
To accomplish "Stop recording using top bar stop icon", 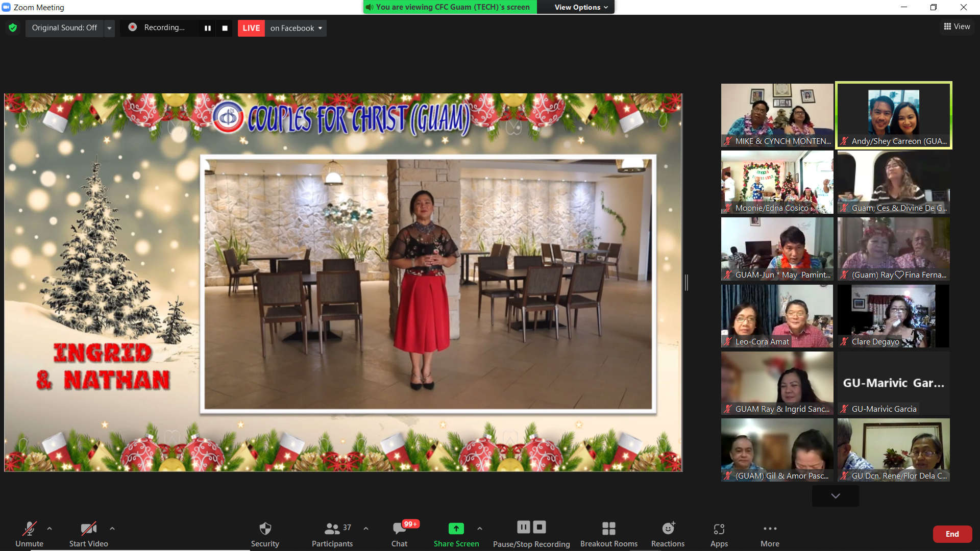I will (225, 28).
